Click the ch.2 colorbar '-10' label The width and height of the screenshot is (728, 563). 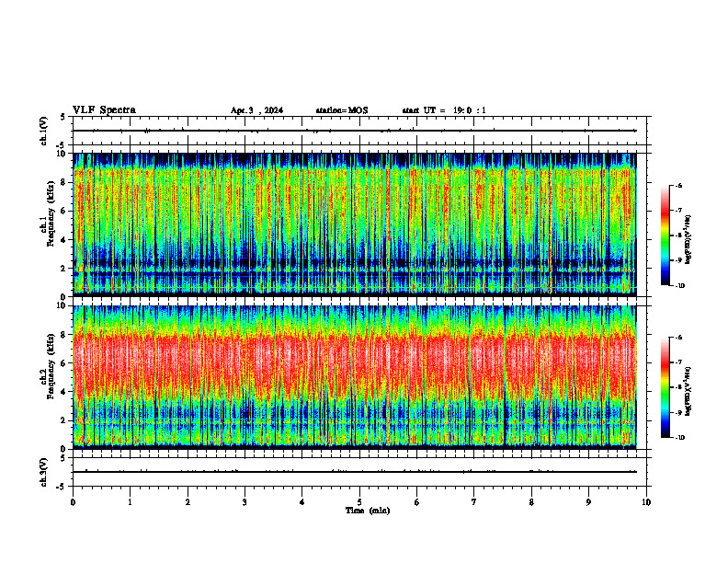(680, 437)
